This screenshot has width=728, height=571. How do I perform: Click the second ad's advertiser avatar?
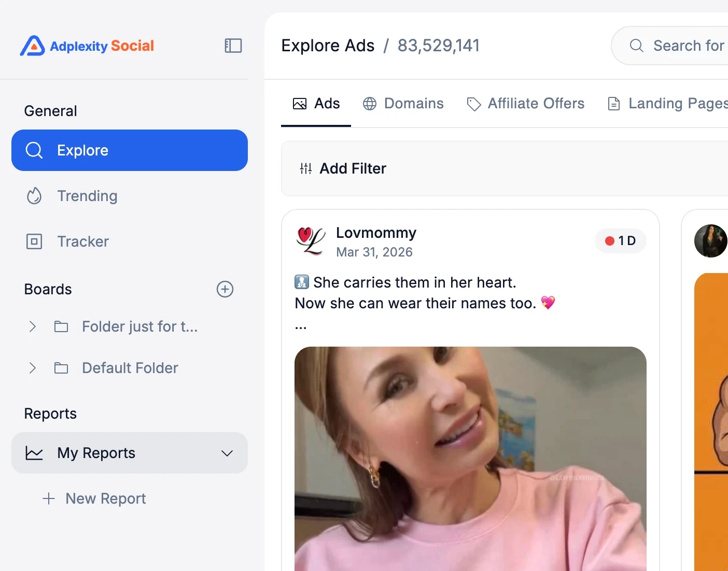coord(711,241)
